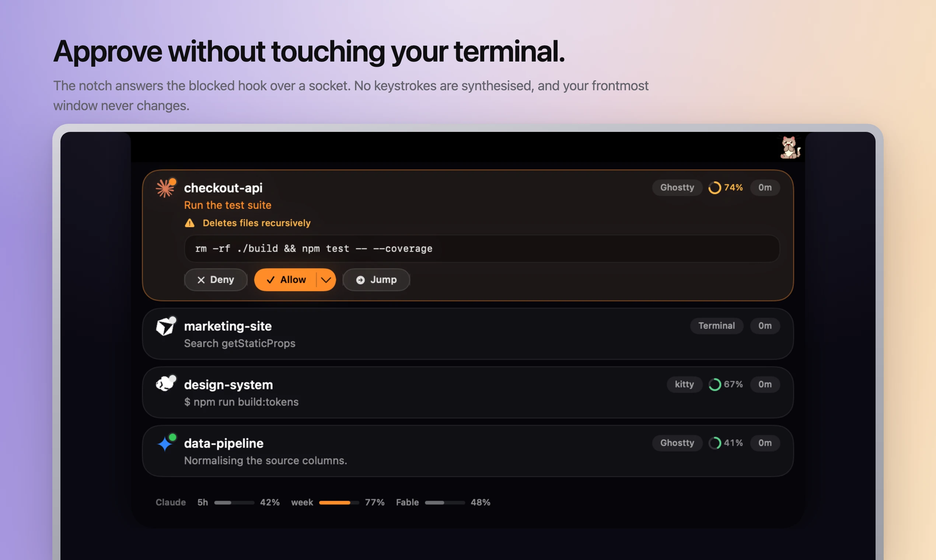
Task: Click the checkout-api starburst agent icon
Action: coord(165,188)
